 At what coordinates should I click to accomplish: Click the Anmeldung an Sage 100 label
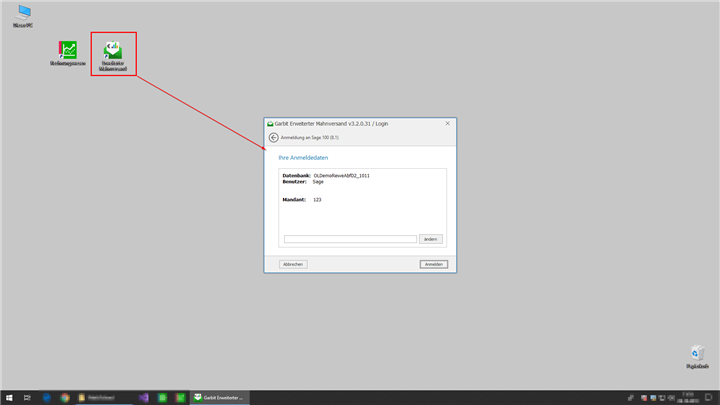pos(309,137)
